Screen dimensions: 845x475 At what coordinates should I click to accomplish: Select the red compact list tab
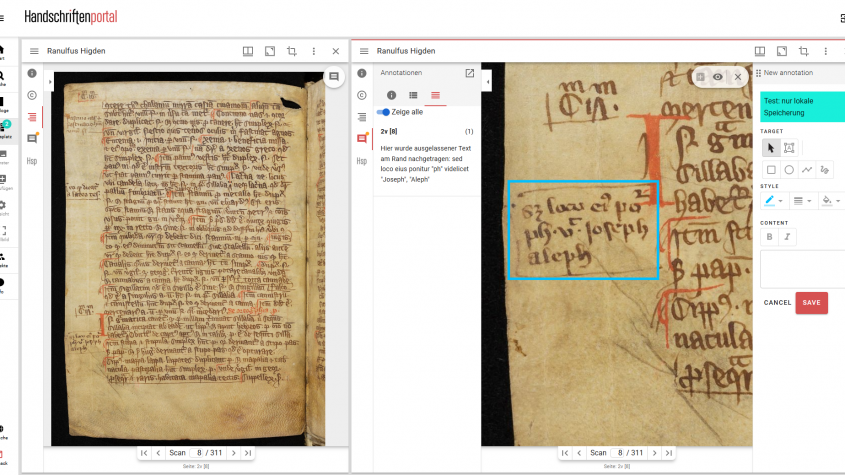tap(435, 95)
